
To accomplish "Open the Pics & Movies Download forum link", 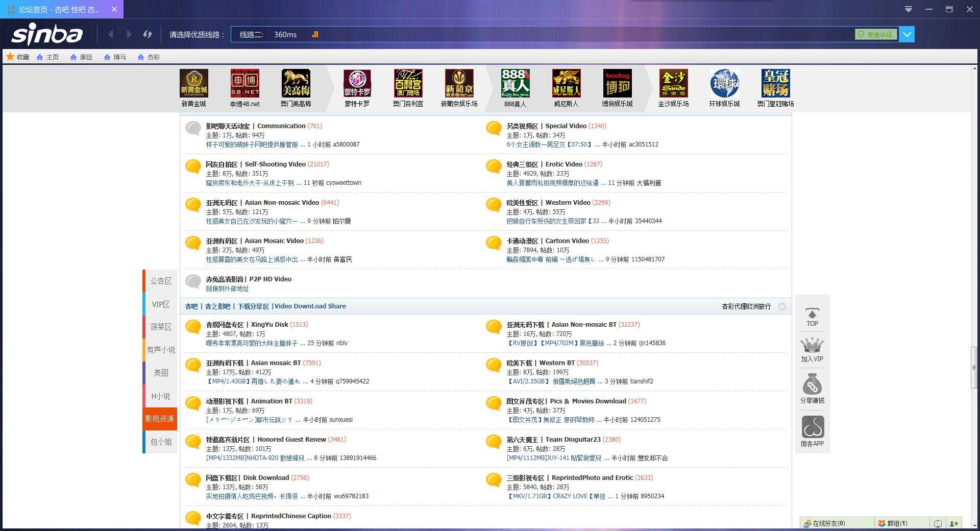I will [x=566, y=401].
